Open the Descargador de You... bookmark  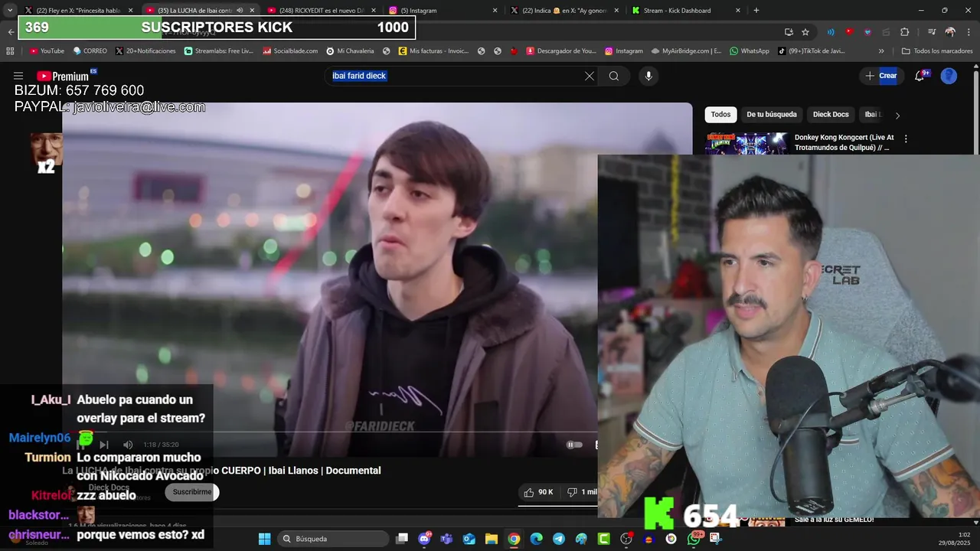[x=560, y=51]
